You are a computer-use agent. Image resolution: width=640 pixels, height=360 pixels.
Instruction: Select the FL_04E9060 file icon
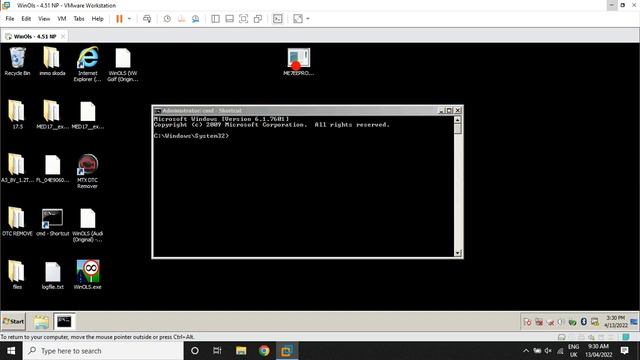click(53, 168)
